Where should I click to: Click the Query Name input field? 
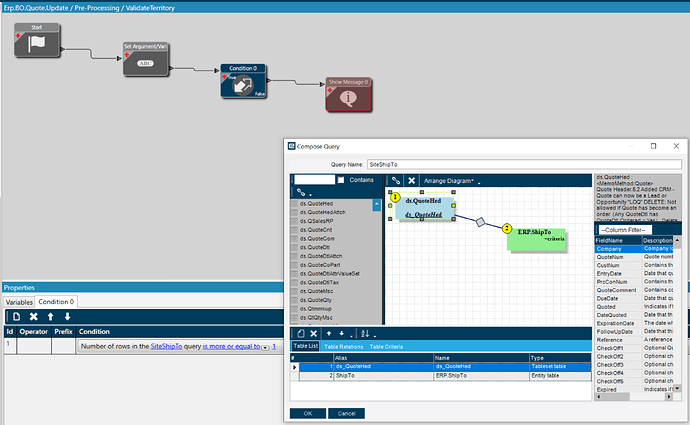pos(523,163)
